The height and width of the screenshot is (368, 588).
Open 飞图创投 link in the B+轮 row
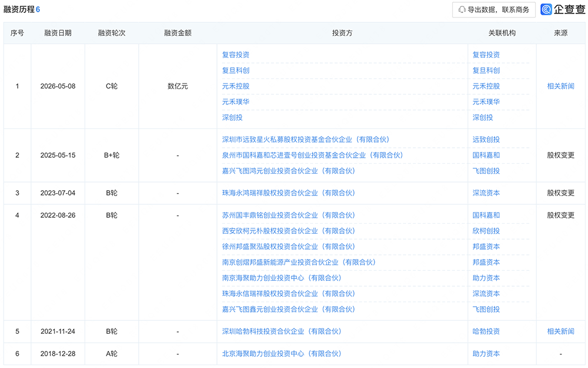486,171
